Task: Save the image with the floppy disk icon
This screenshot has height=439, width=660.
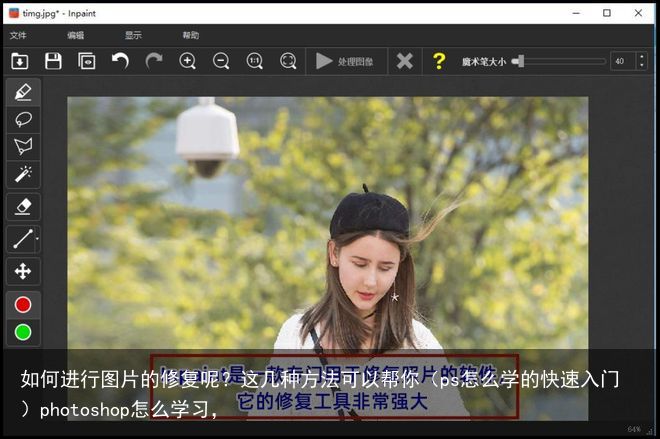Action: pos(53,61)
